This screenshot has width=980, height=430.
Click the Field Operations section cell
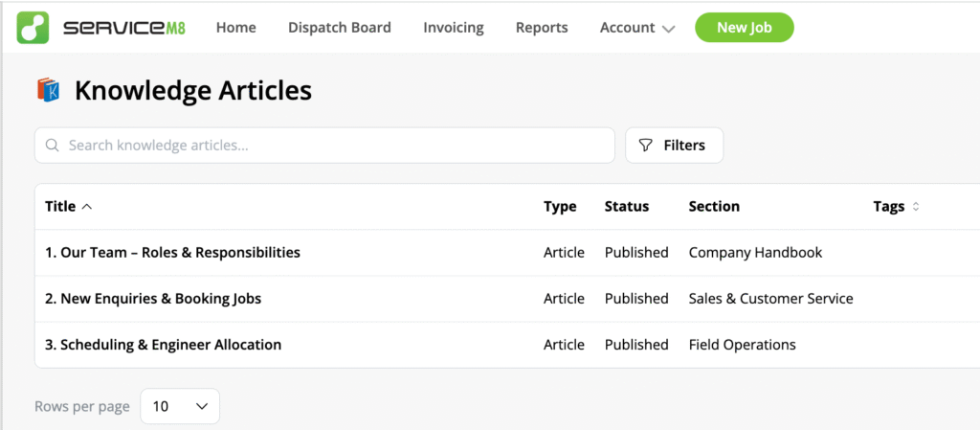[x=742, y=345]
